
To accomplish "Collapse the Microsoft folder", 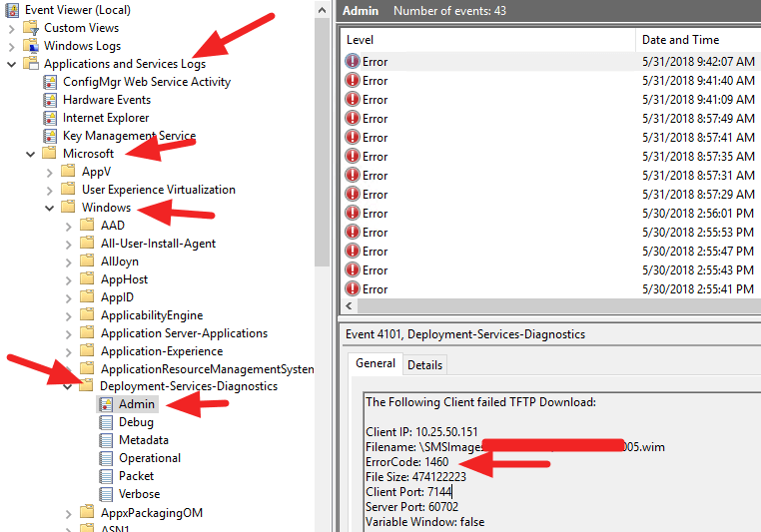I will 31,154.
